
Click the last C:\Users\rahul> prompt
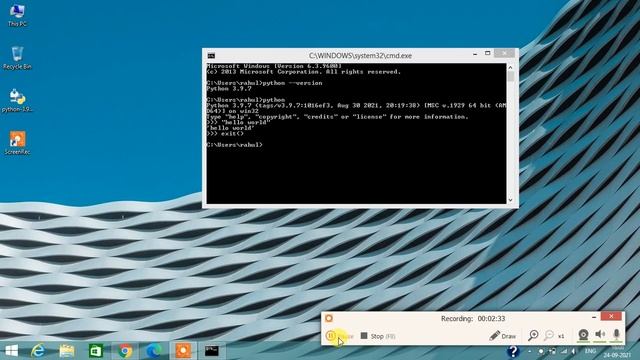pyautogui.click(x=235, y=145)
